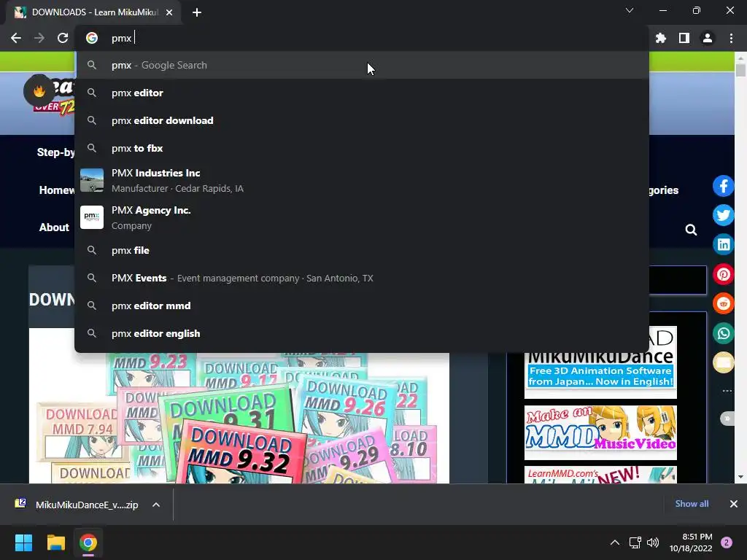Screen dimensions: 747x560
Task: Open the network icon in system tray
Action: click(635, 542)
